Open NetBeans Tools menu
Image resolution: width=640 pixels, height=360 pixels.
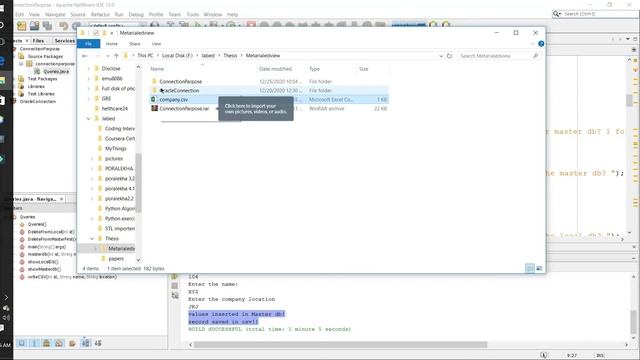tap(193, 14)
